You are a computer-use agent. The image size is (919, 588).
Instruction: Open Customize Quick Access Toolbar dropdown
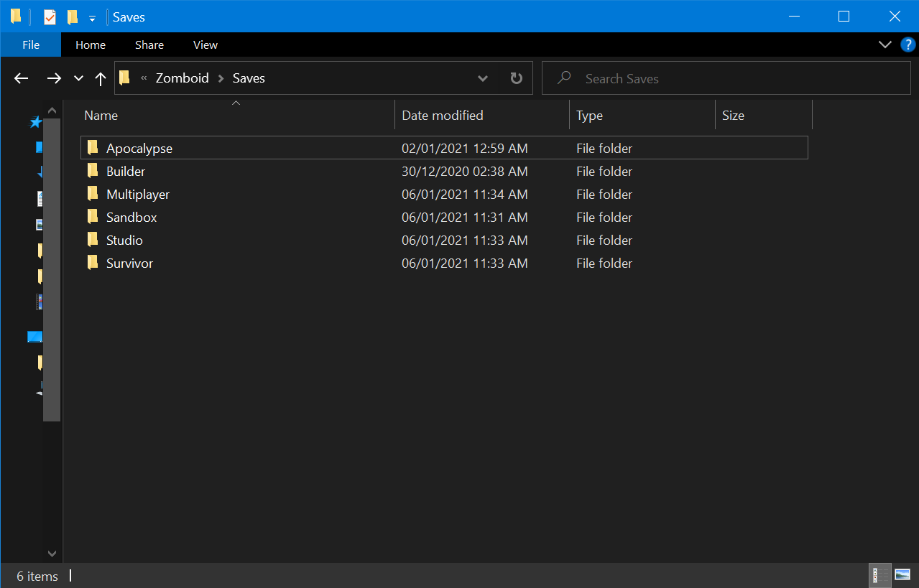pyautogui.click(x=92, y=18)
